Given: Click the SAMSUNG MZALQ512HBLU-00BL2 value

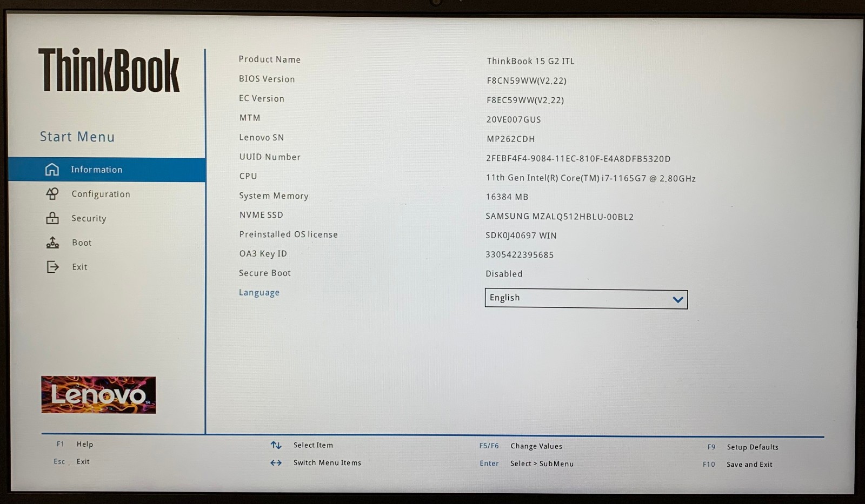Looking at the screenshot, I should click(560, 217).
